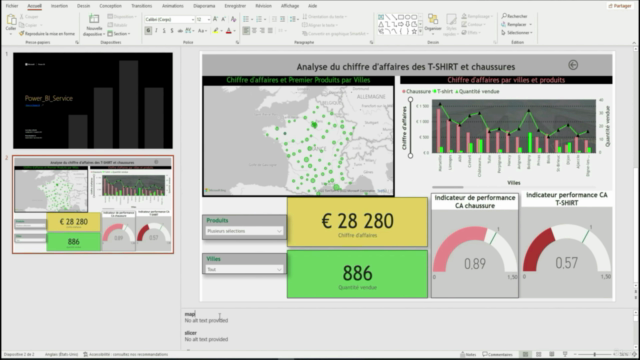640x360 pixels.
Task: Switch to slide sorter view icon
Action: click(538, 354)
